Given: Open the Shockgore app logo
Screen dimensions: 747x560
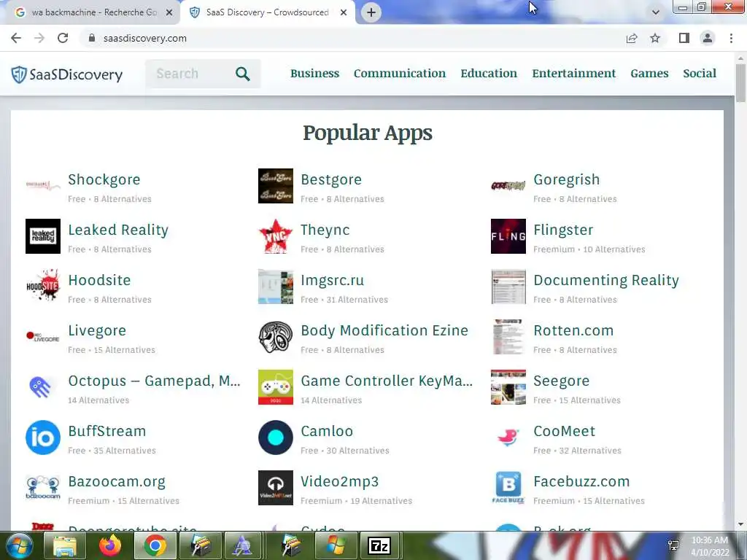Looking at the screenshot, I should pyautogui.click(x=43, y=186).
